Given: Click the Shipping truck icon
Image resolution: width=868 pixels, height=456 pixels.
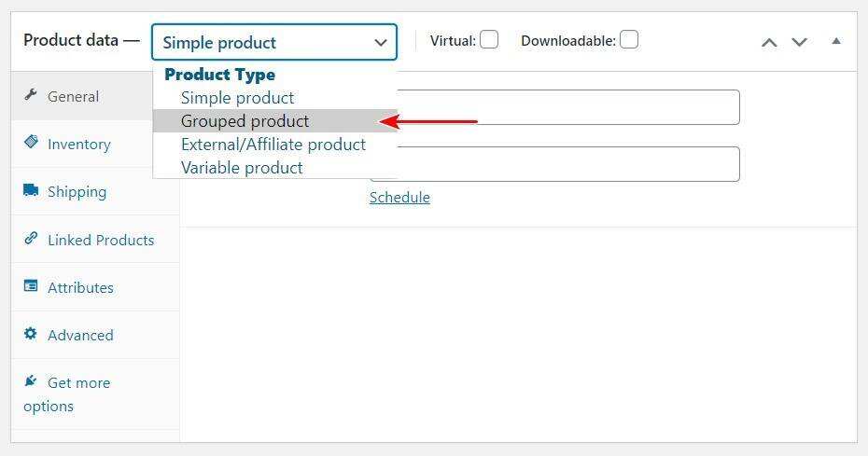Looking at the screenshot, I should 31,190.
